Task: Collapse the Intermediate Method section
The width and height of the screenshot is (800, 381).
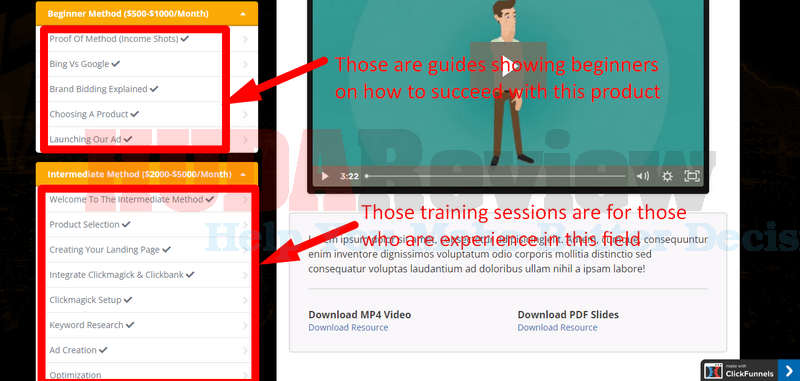Action: (x=243, y=174)
